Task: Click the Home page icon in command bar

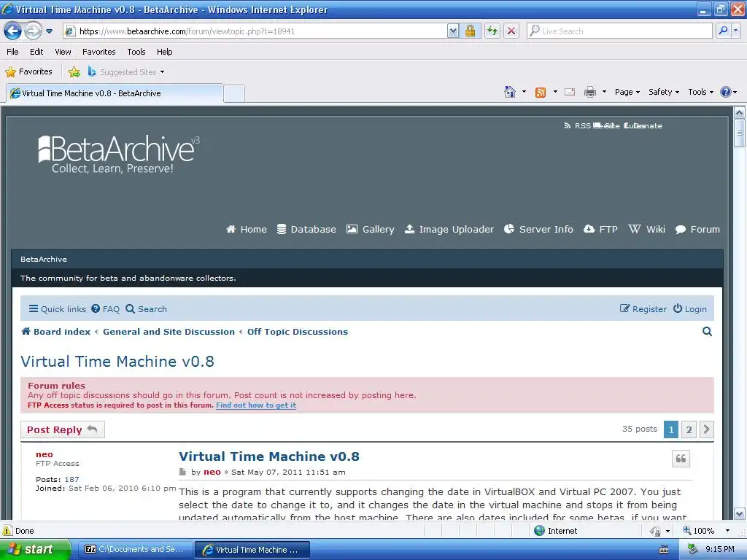Action: point(510,92)
